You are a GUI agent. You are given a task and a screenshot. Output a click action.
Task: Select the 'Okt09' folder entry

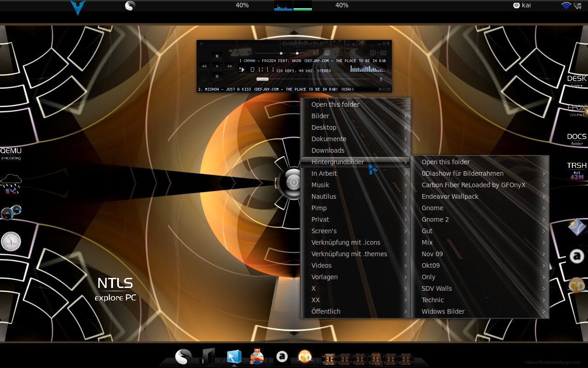(x=480, y=265)
